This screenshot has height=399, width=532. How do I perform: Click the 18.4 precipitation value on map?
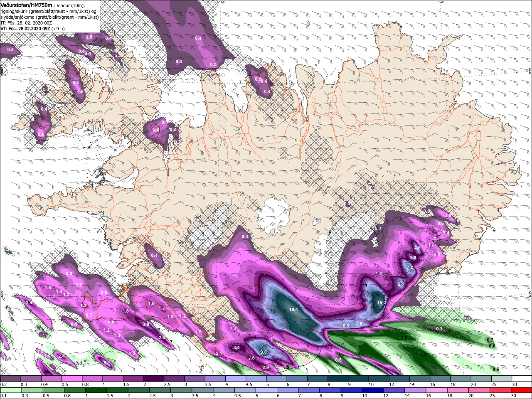(x=293, y=309)
